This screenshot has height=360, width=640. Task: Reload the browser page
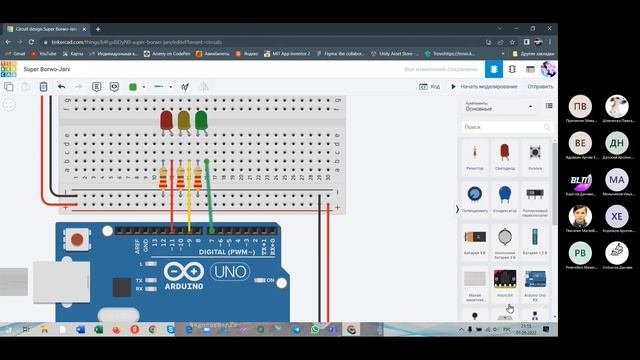point(31,42)
